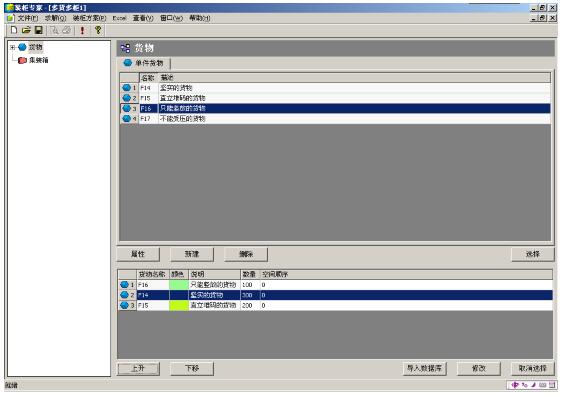The height and width of the screenshot is (394, 566).
Task: Open the 装柜方案(P) menu
Action: tap(90, 18)
